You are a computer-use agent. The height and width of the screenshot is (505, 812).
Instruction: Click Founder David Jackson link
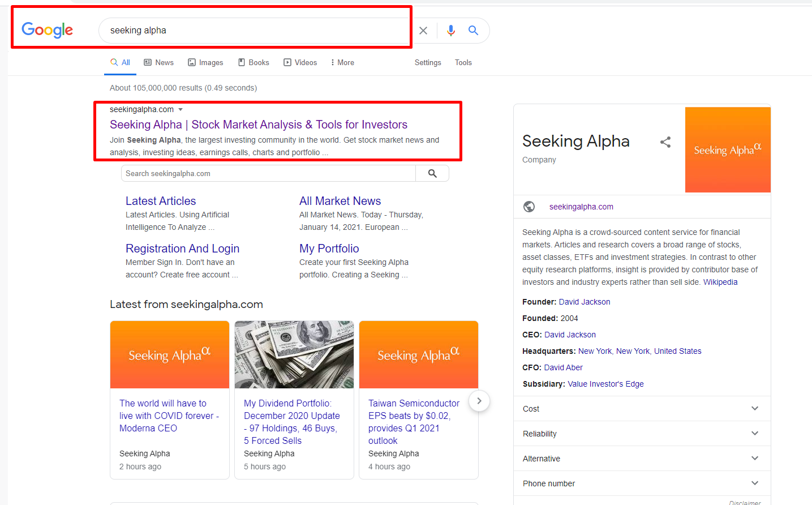tap(585, 302)
